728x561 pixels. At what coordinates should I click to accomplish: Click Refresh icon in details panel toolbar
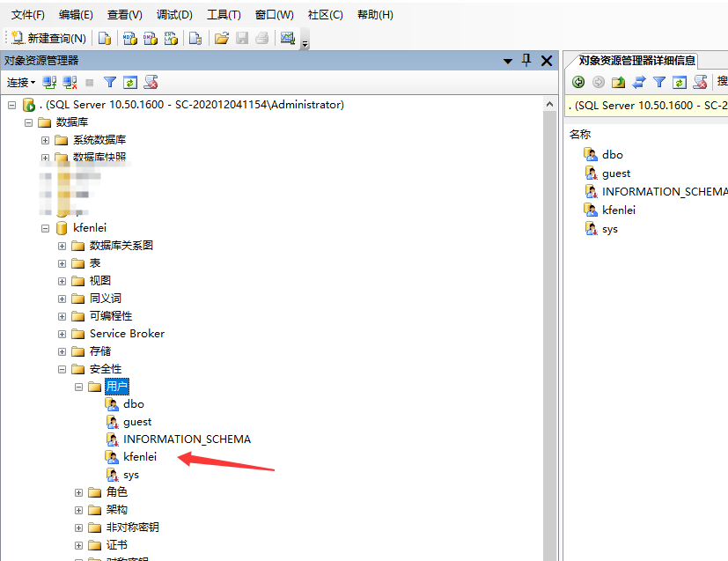click(680, 82)
